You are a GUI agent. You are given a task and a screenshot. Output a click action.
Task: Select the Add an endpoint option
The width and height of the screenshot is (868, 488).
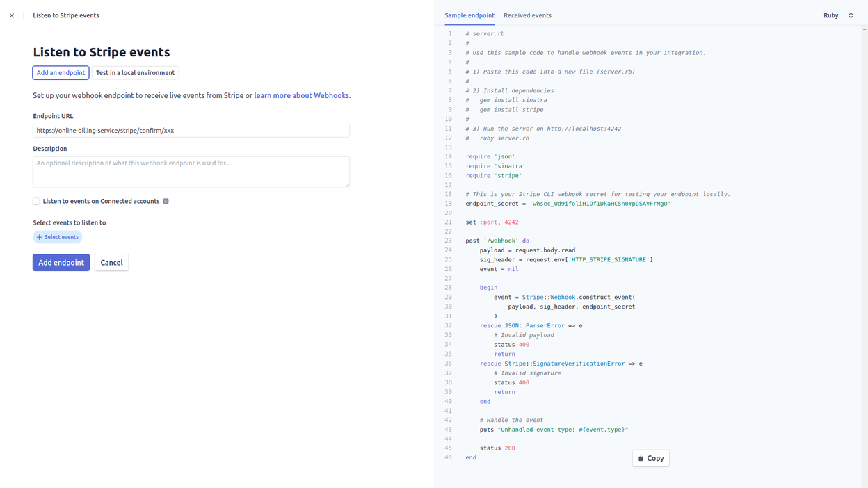[x=61, y=73]
